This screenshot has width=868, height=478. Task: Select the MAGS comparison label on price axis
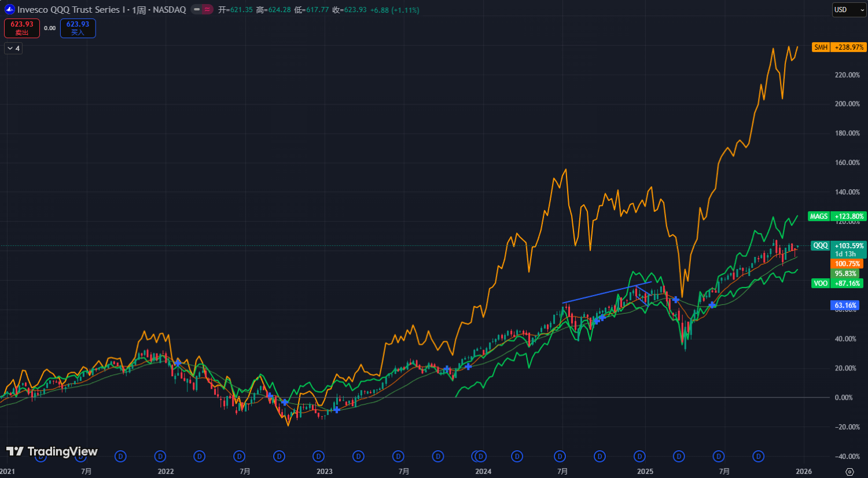tap(818, 216)
